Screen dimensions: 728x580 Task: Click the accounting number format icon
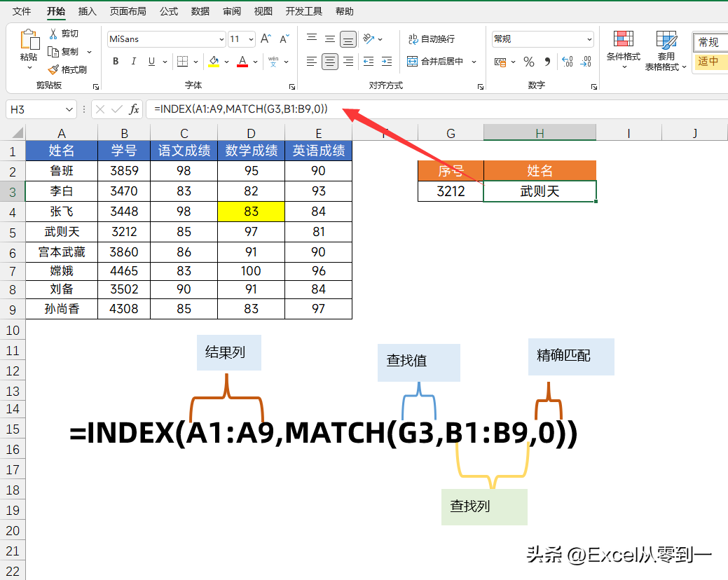(x=500, y=62)
